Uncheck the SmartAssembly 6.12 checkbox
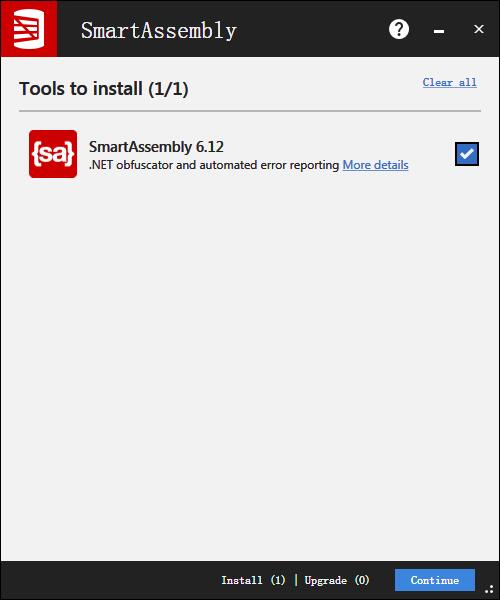 [x=467, y=154]
